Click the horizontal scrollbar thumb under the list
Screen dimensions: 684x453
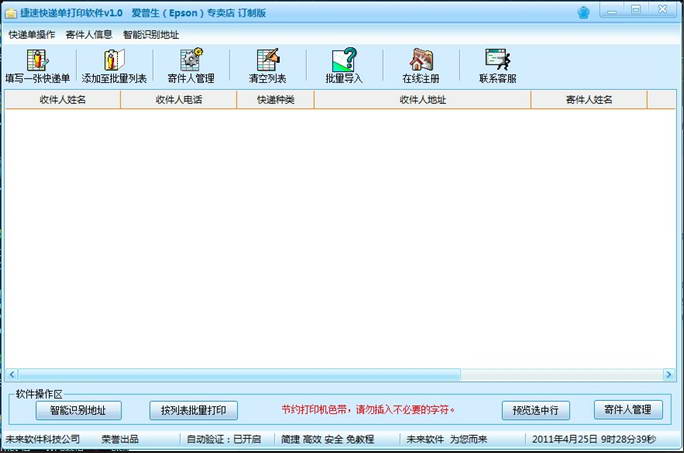point(235,375)
